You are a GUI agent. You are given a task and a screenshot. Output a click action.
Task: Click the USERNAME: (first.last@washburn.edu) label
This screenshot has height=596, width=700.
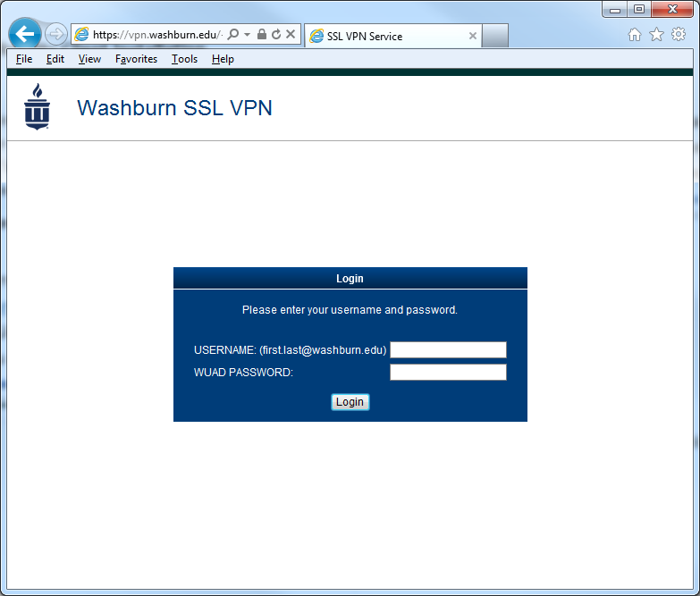tap(291, 350)
